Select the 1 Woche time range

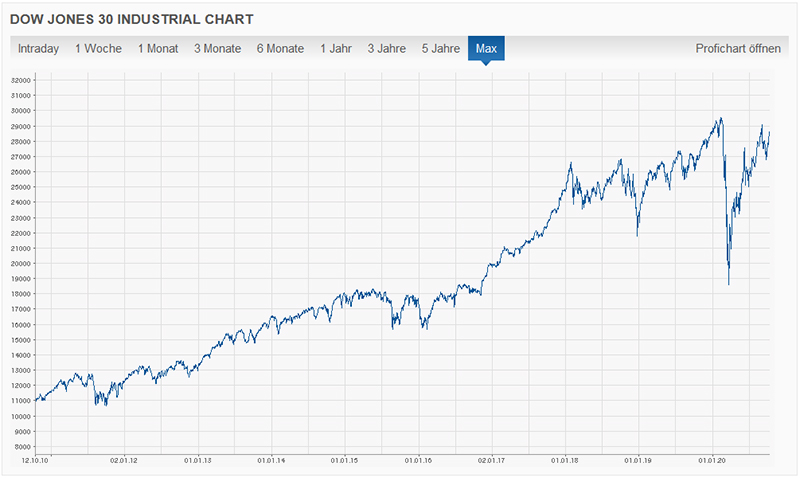point(99,48)
